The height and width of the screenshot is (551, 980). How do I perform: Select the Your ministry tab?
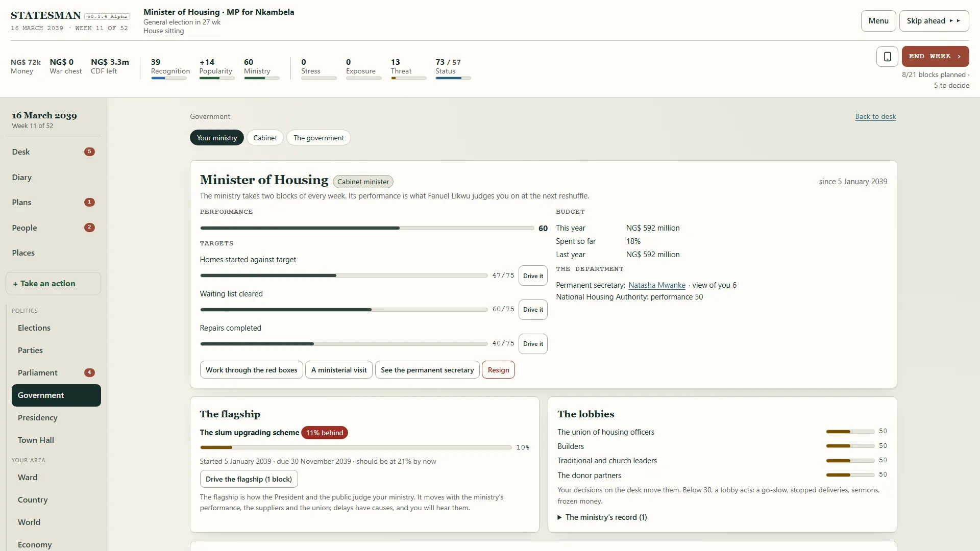(217, 138)
